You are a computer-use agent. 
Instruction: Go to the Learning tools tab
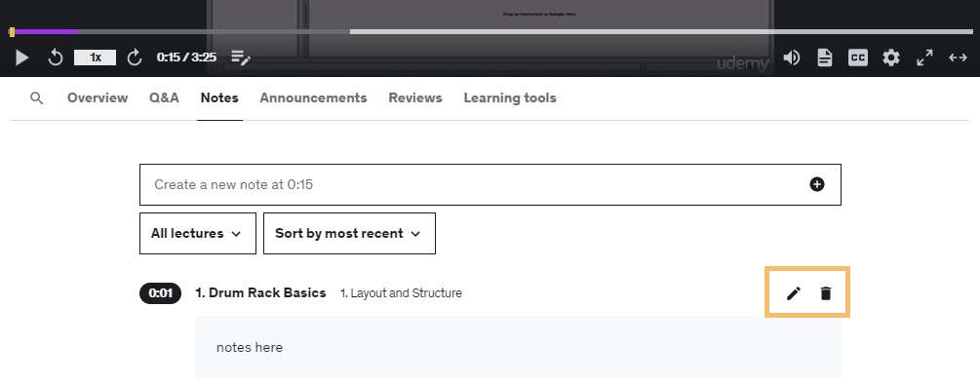pyautogui.click(x=510, y=98)
